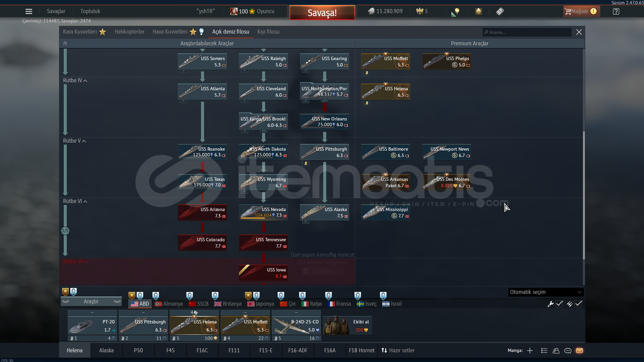Click the double-chevron collapse-all ranks arrow
The image size is (644, 362).
pos(65,44)
